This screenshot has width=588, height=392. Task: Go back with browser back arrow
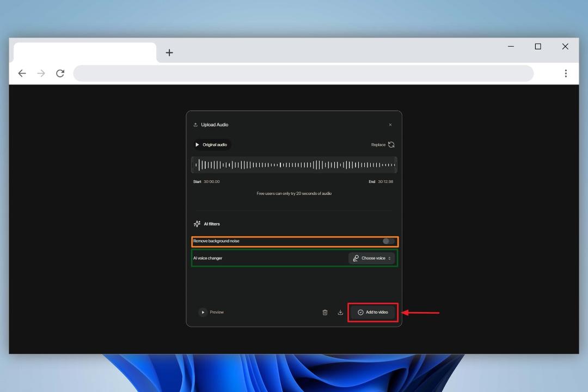pyautogui.click(x=22, y=73)
